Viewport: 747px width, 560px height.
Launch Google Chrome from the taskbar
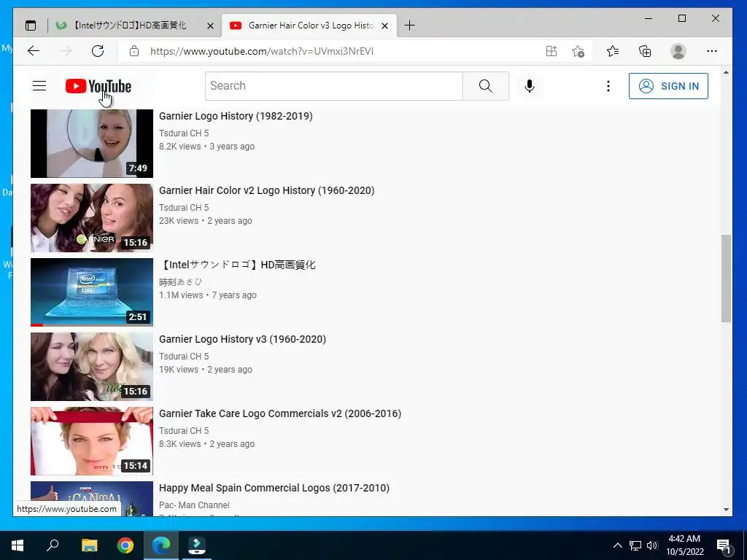click(125, 545)
